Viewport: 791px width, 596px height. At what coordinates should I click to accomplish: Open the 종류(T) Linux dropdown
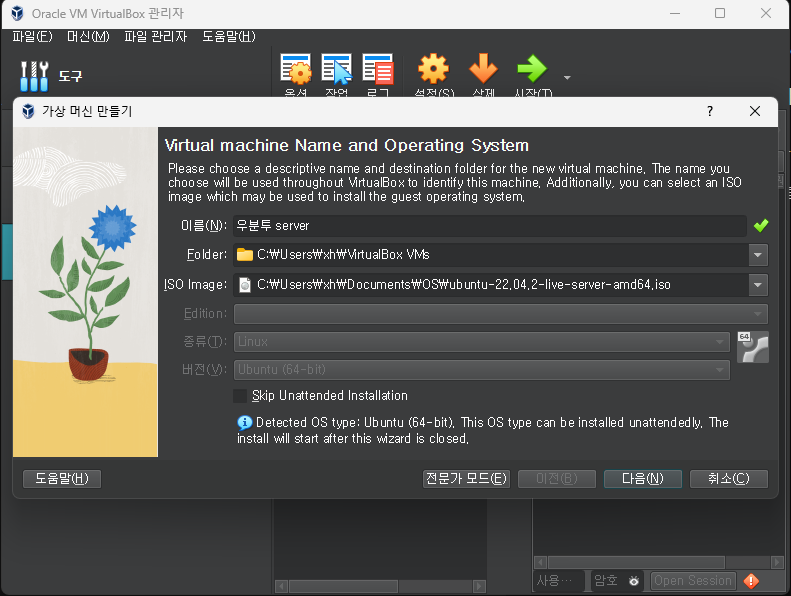click(x=481, y=342)
